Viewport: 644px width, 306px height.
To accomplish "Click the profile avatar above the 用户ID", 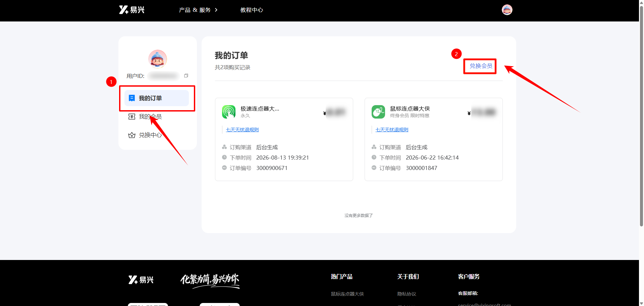I will (158, 59).
